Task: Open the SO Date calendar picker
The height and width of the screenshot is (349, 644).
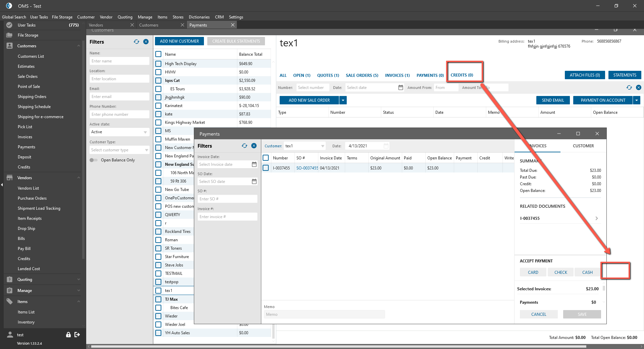Action: click(254, 182)
